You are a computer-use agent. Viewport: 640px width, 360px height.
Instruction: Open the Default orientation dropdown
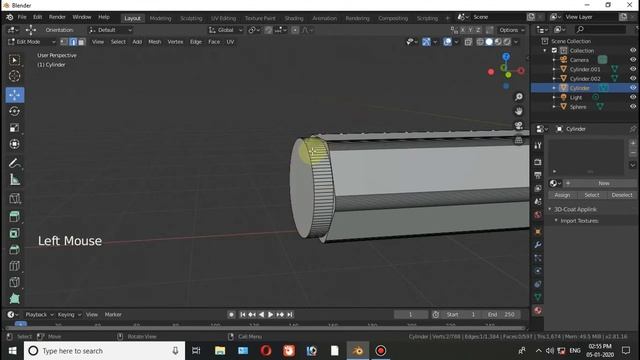tap(110, 30)
